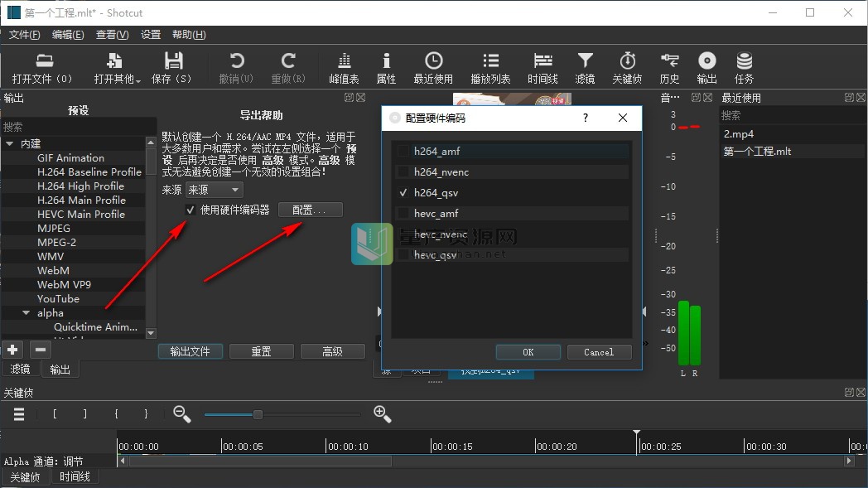Undock the Export panel
The height and width of the screenshot is (488, 868).
[x=349, y=98]
